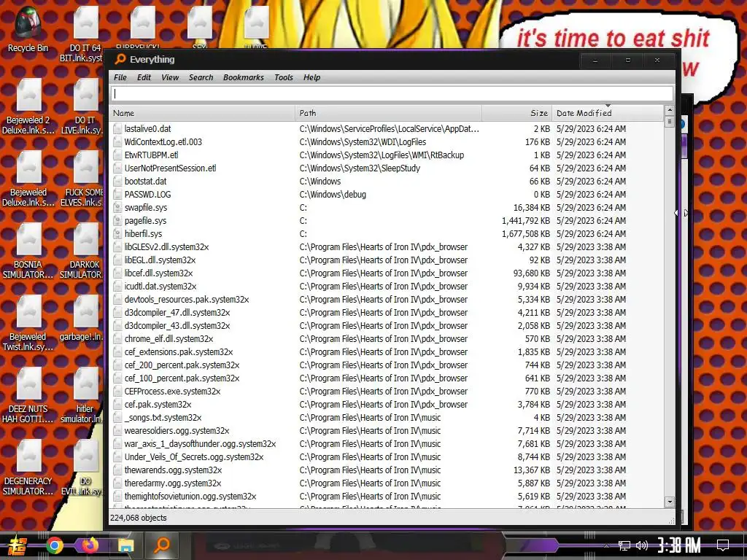Select the EtwRTUBPM.etl result
The height and width of the screenshot is (560, 747).
coord(151,155)
